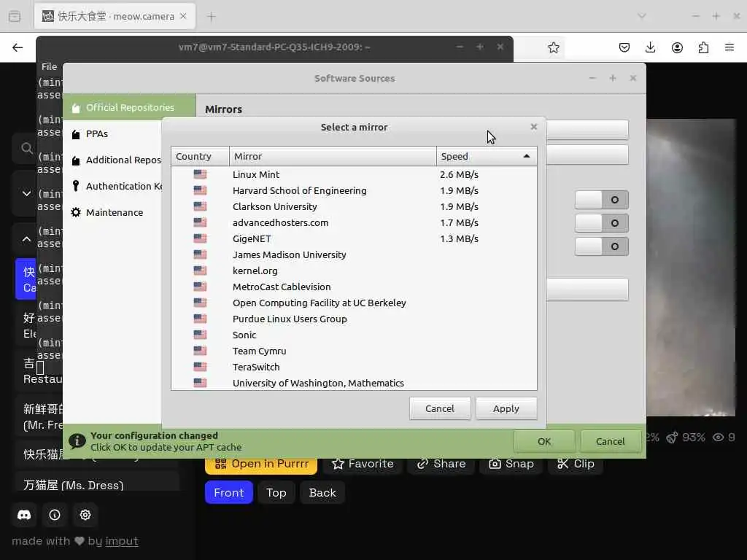Bookmark this page with star icon
Image resolution: width=747 pixels, height=560 pixels.
(553, 47)
